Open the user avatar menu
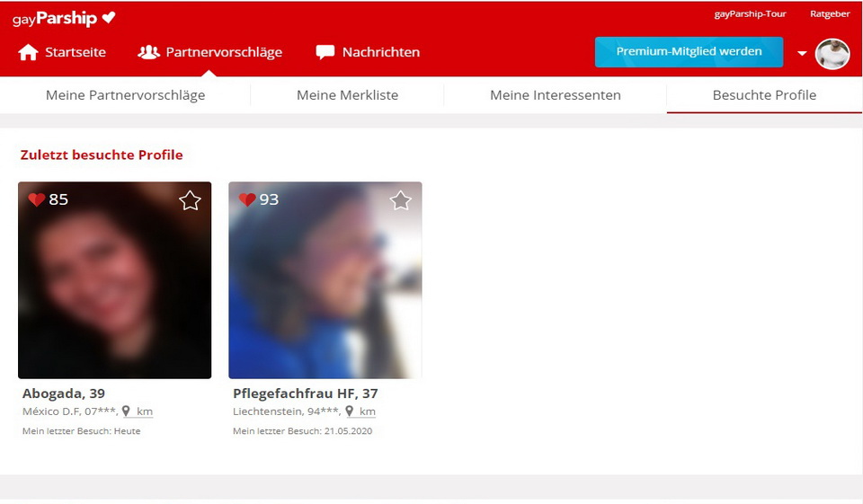This screenshot has width=863, height=504. [x=832, y=54]
